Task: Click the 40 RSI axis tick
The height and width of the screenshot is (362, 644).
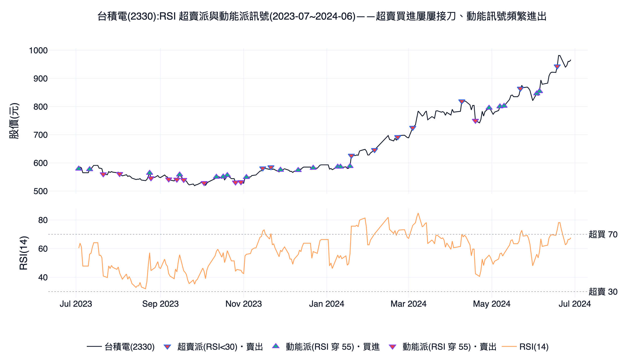Action: (x=43, y=277)
